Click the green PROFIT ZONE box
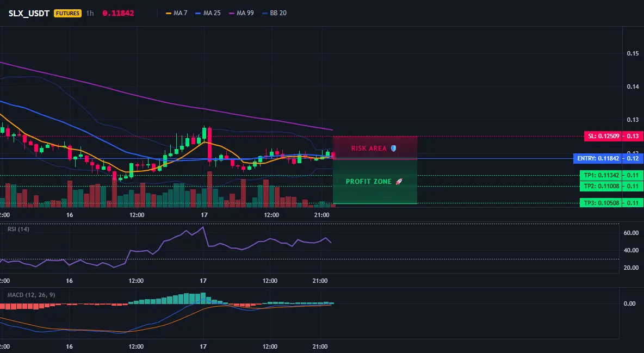 (x=375, y=181)
